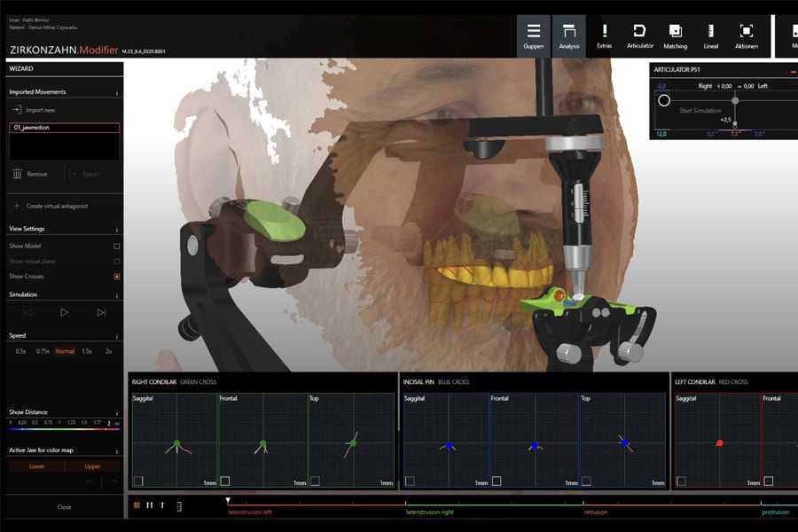
Task: Jump to laterotrusion right timeline segment
Action: click(430, 512)
